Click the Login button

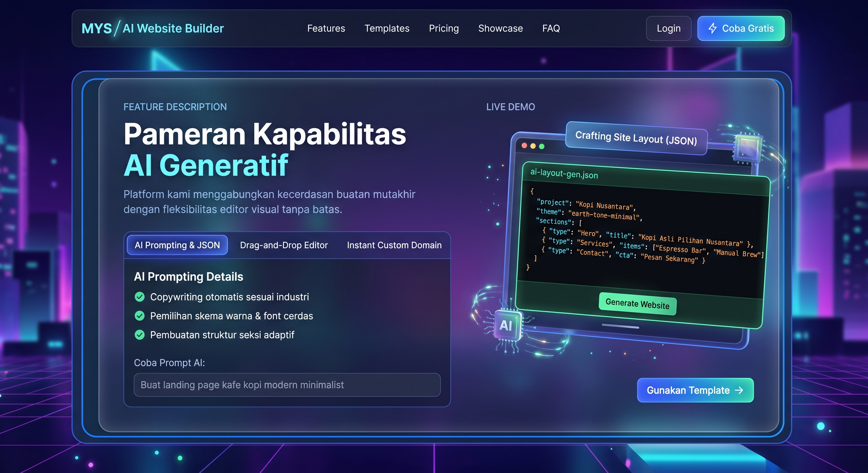669,28
